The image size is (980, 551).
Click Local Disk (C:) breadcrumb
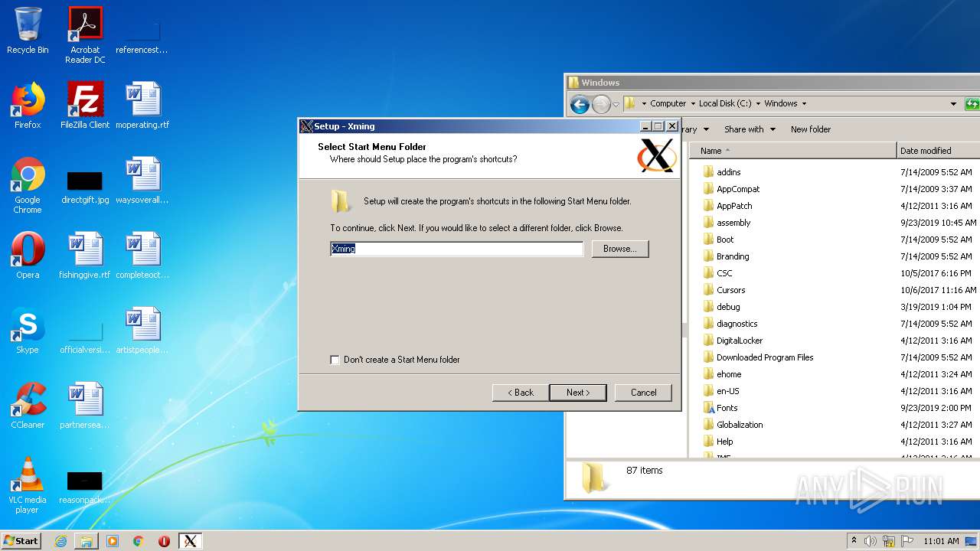coord(724,103)
